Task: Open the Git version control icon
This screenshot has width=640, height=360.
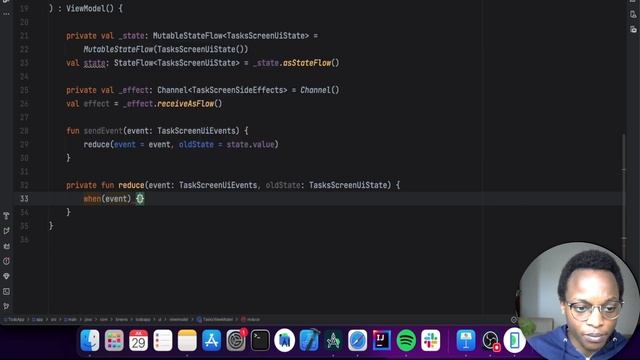Action: click(6, 306)
